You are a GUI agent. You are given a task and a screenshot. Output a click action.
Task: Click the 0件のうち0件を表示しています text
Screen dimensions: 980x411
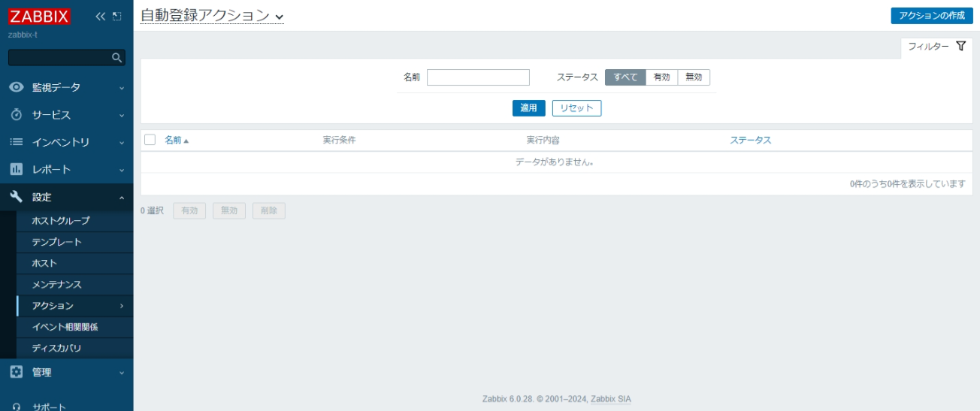tap(907, 184)
